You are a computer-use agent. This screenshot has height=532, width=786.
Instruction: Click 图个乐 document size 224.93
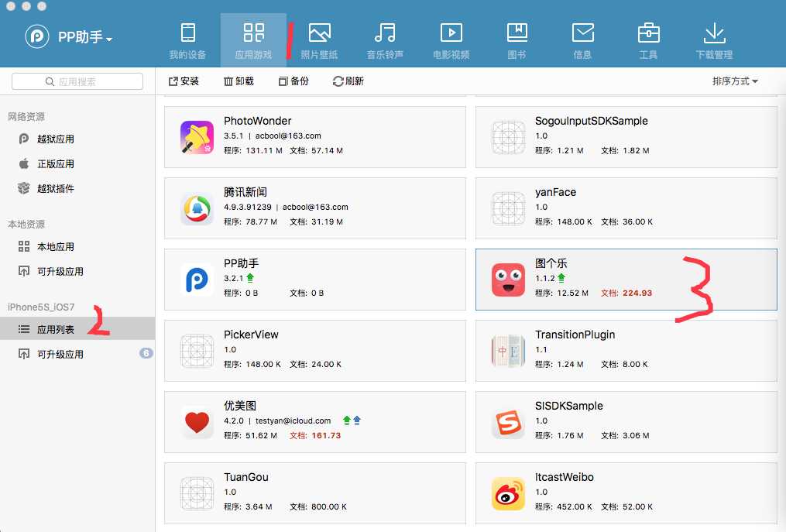[626, 293]
